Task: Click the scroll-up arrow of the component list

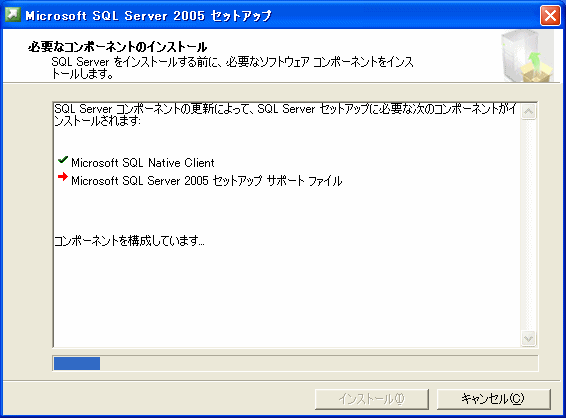Action: tap(528, 112)
